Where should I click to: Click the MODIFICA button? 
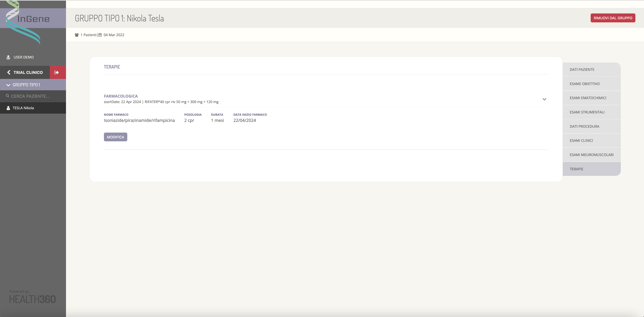click(x=115, y=137)
